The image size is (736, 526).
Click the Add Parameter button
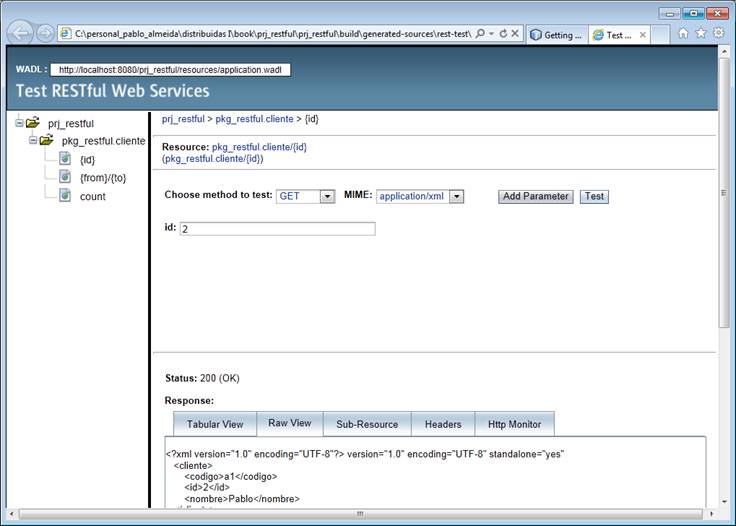pyautogui.click(x=536, y=197)
